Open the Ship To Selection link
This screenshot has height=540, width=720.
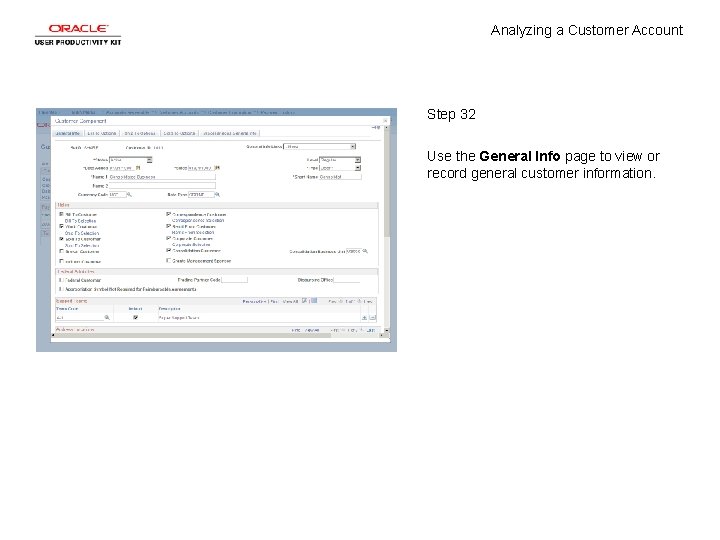click(x=82, y=233)
